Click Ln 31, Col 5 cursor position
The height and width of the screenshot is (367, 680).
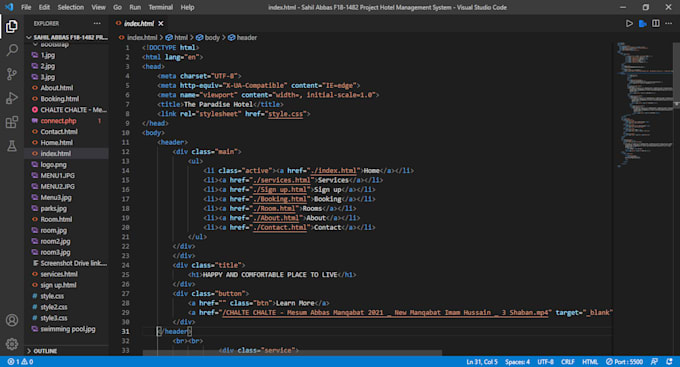(x=482, y=361)
